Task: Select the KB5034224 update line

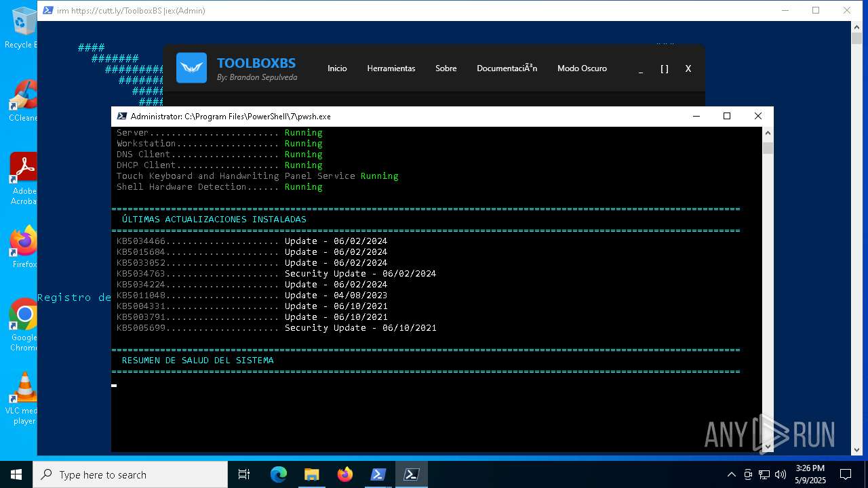Action: pyautogui.click(x=252, y=285)
